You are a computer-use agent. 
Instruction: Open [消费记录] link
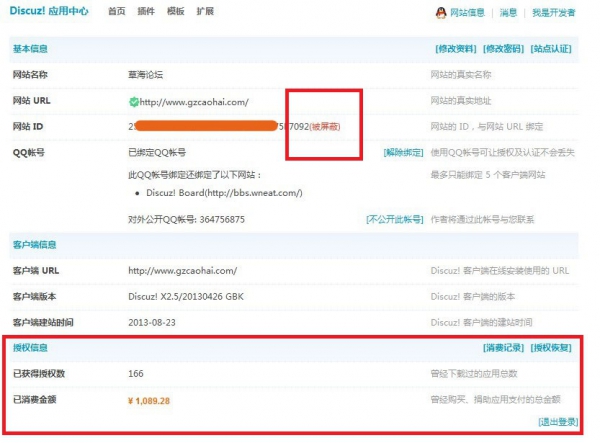(x=503, y=348)
